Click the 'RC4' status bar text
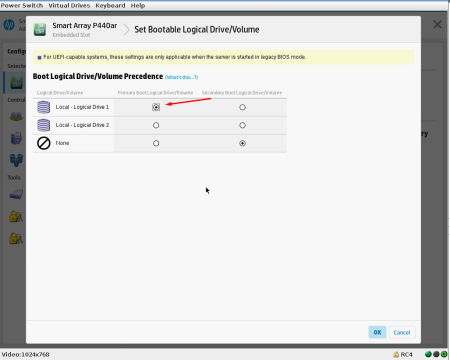Image resolution: width=450 pixels, height=360 pixels. pyautogui.click(x=406, y=354)
